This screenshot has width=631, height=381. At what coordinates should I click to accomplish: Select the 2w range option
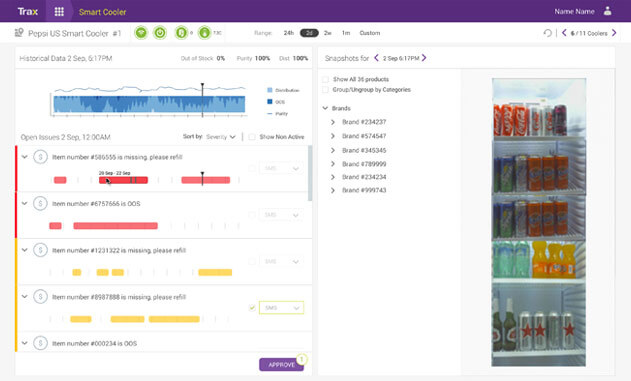click(328, 33)
